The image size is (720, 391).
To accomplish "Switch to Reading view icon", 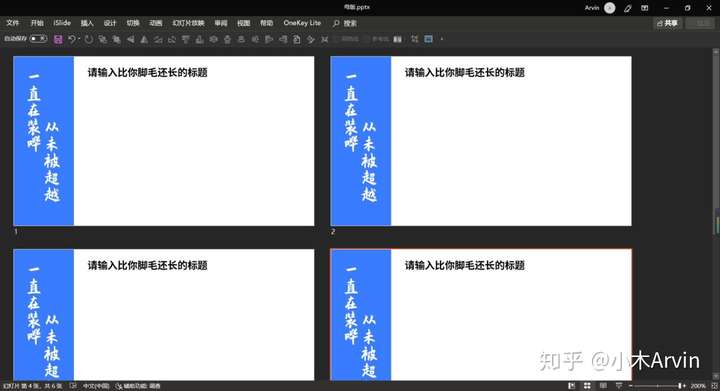I will pyautogui.click(x=603, y=386).
